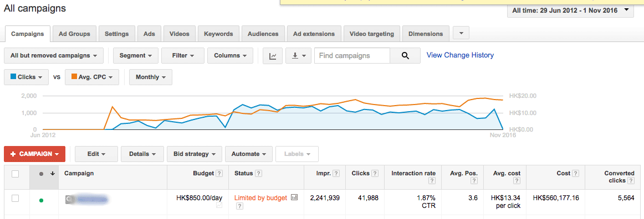Screen dimensions: 644x219
Task: Open the Keywords tab
Action: [x=218, y=34]
